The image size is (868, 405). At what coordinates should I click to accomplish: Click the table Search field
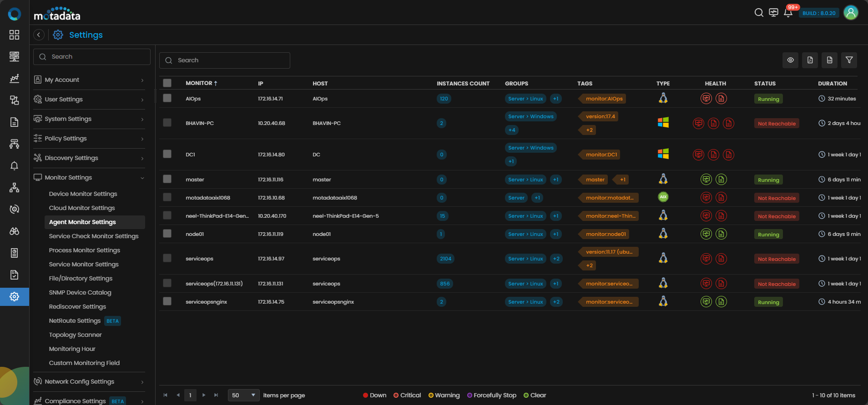pyautogui.click(x=225, y=60)
